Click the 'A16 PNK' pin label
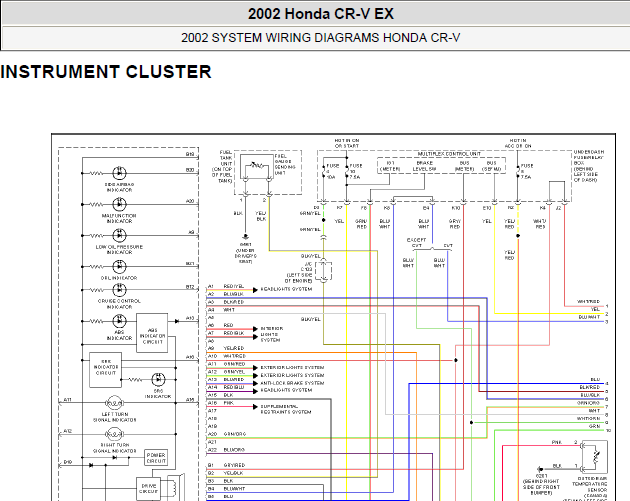The height and width of the screenshot is (501, 630). [221, 403]
